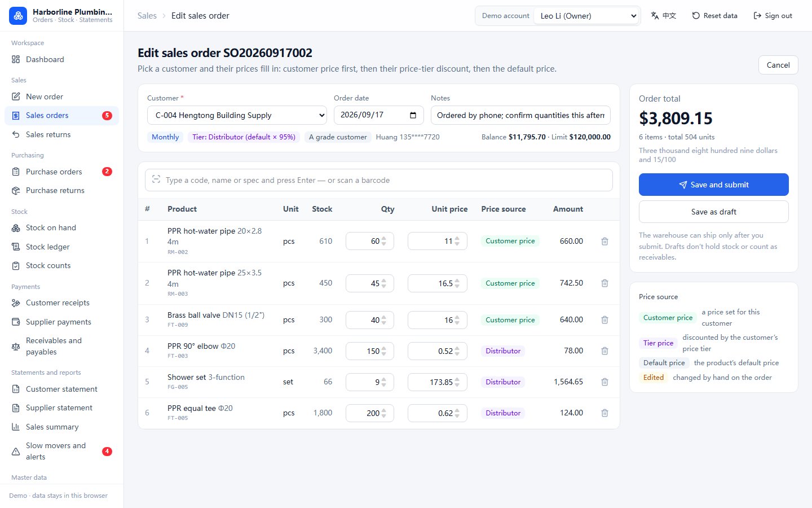
Task: Click the 3,400 stock value
Action: coord(323,351)
